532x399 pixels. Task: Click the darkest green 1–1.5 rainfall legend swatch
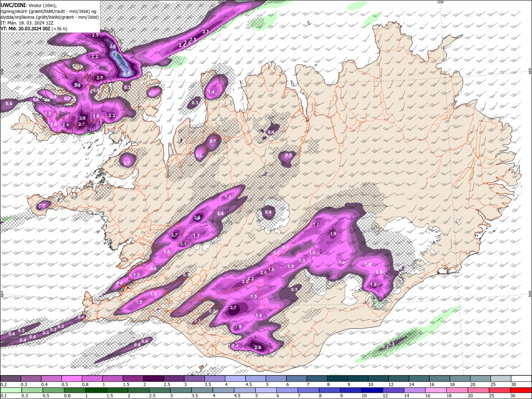coord(96,390)
